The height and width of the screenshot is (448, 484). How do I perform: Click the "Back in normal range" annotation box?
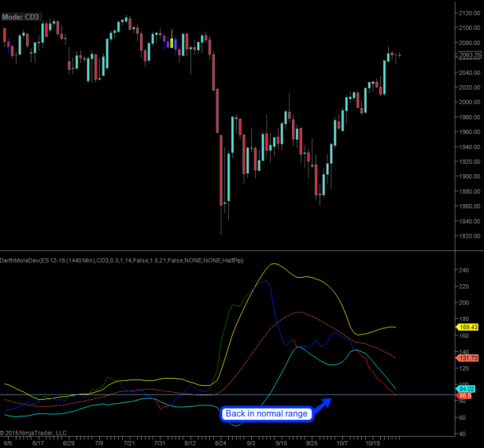tap(266, 413)
